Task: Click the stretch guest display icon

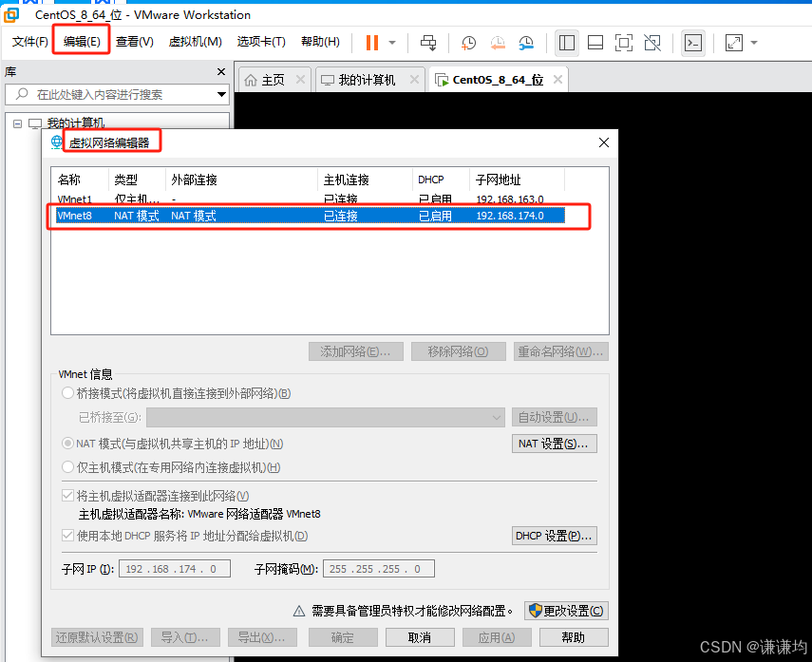Action: coord(734,43)
